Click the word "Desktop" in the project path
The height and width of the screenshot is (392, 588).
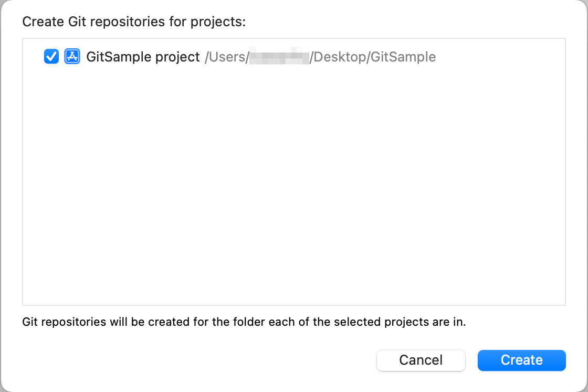coord(340,57)
